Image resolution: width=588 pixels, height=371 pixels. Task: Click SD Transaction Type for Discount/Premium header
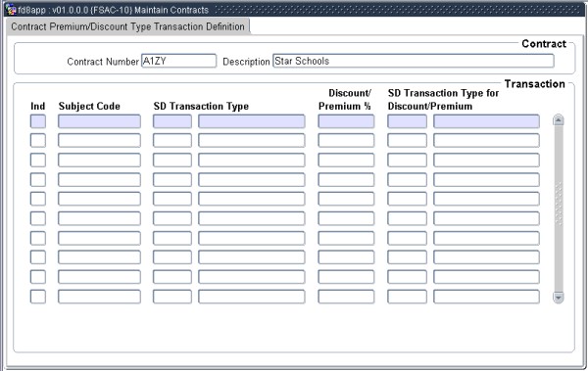pyautogui.click(x=443, y=100)
